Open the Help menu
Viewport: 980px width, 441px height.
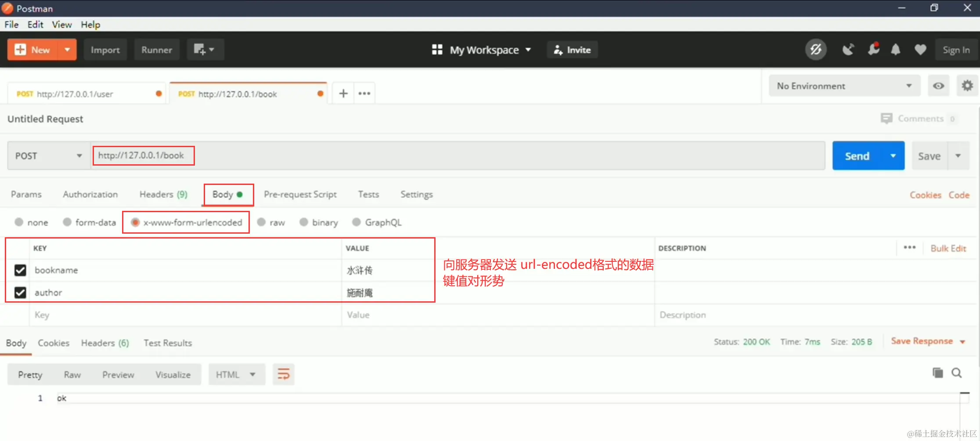[90, 25]
